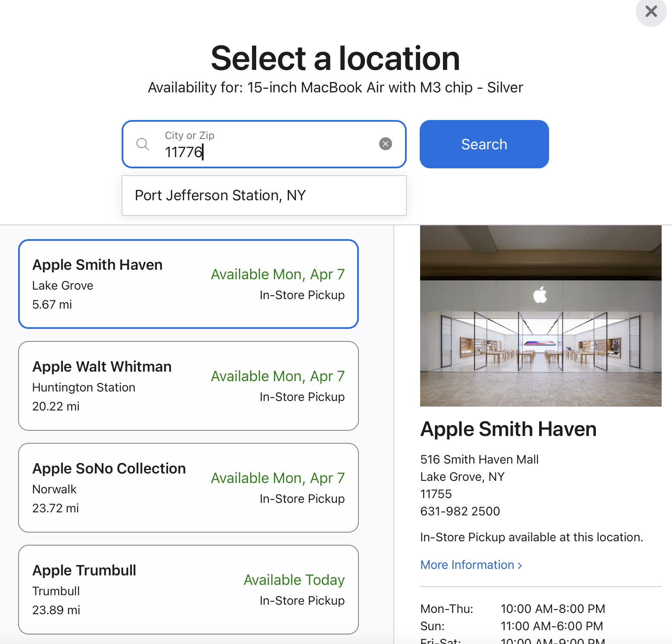Click Huntington Station under Apple Walt Whitman
This screenshot has height=644, width=672.
[84, 388]
